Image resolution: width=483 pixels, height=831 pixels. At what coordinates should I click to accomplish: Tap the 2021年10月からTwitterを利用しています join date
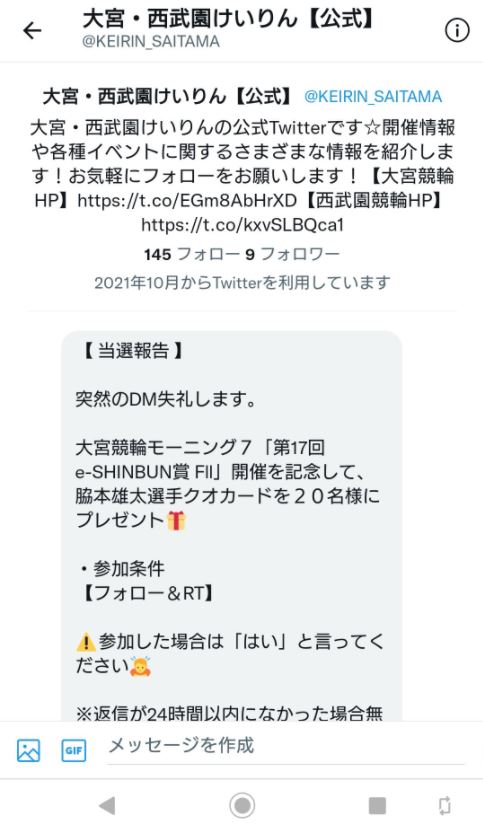(242, 282)
